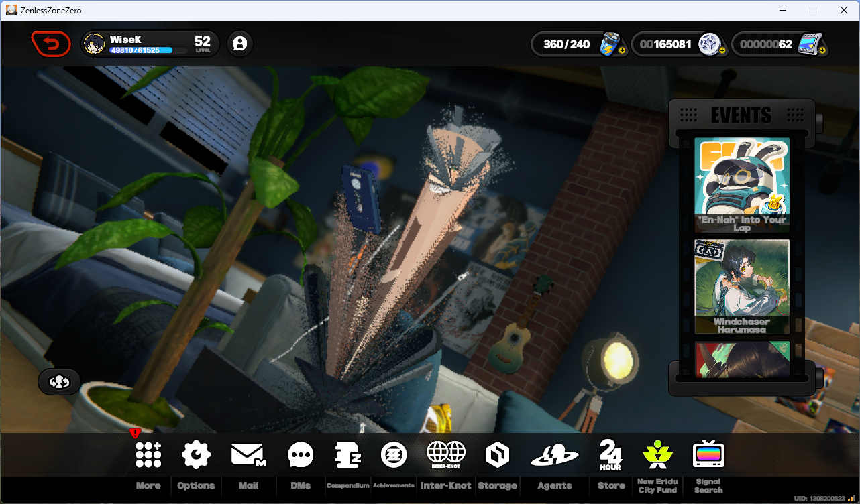Image resolution: width=860 pixels, height=504 pixels.
Task: Open the Compendium
Action: pyautogui.click(x=347, y=454)
